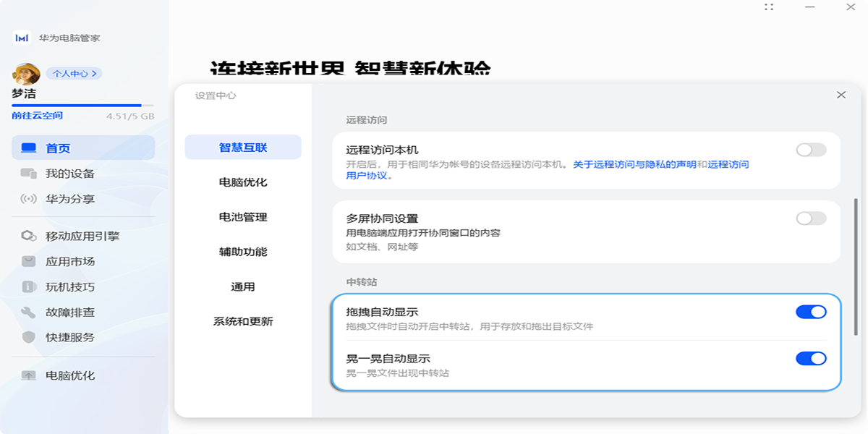
Task: Click the 电脑优化 icon in left sidebar
Action: (29, 375)
